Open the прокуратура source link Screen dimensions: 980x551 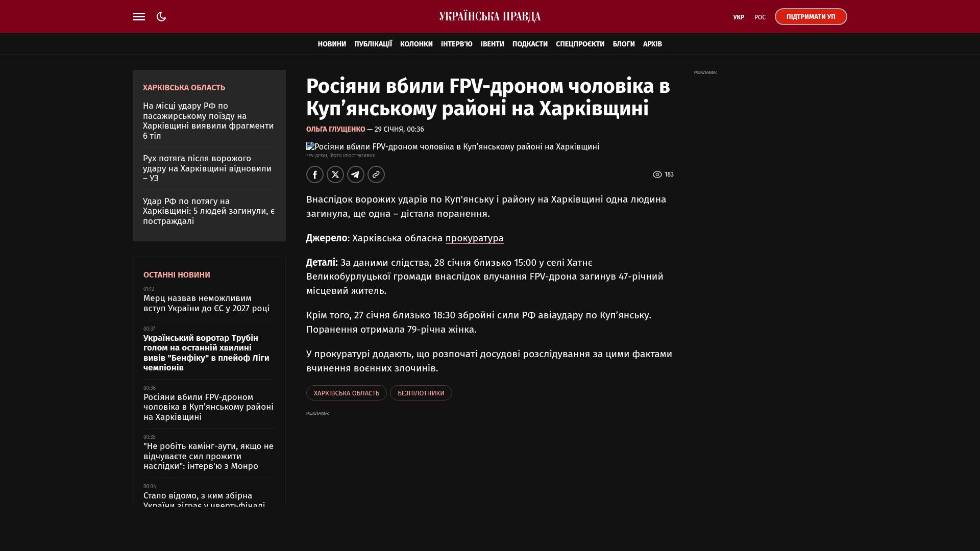[x=474, y=238]
